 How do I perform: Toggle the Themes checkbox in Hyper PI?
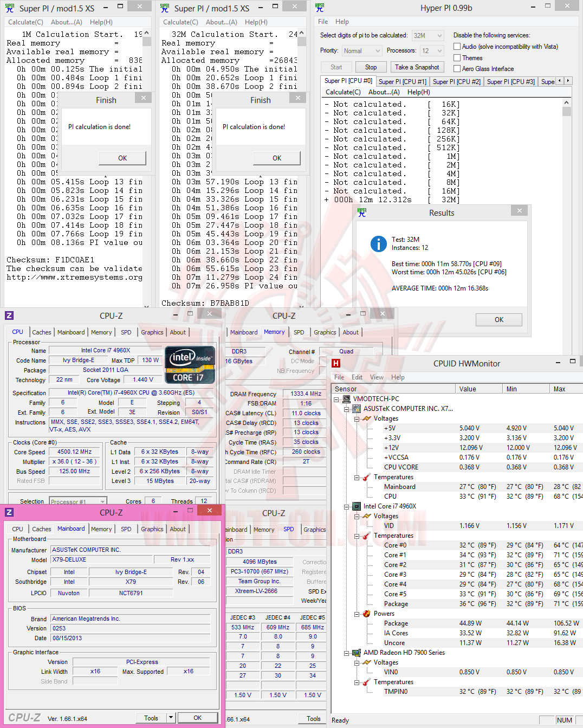click(x=457, y=58)
